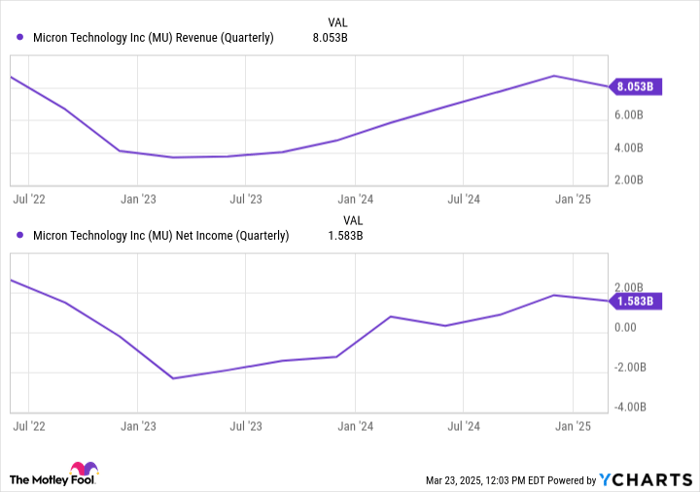The height and width of the screenshot is (492, 700).
Task: Click the 6.00B revenue axis label
Action: 629,115
